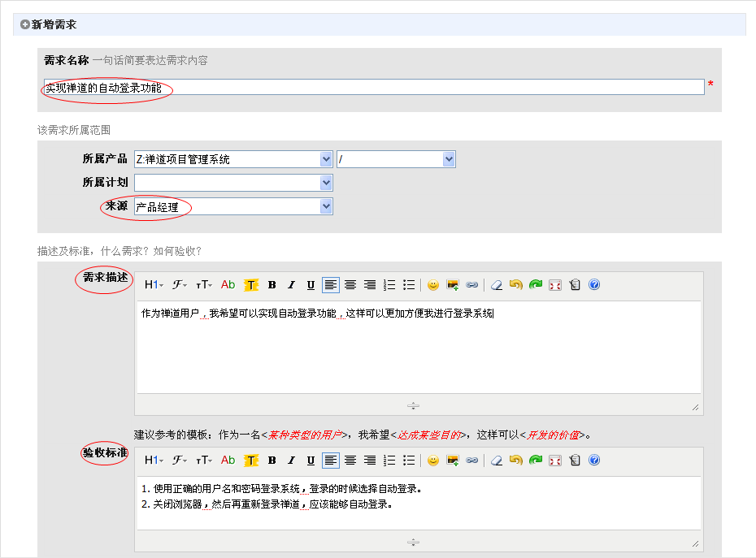Align text right in 验收标准 editor
The image size is (756, 558).
(x=370, y=461)
